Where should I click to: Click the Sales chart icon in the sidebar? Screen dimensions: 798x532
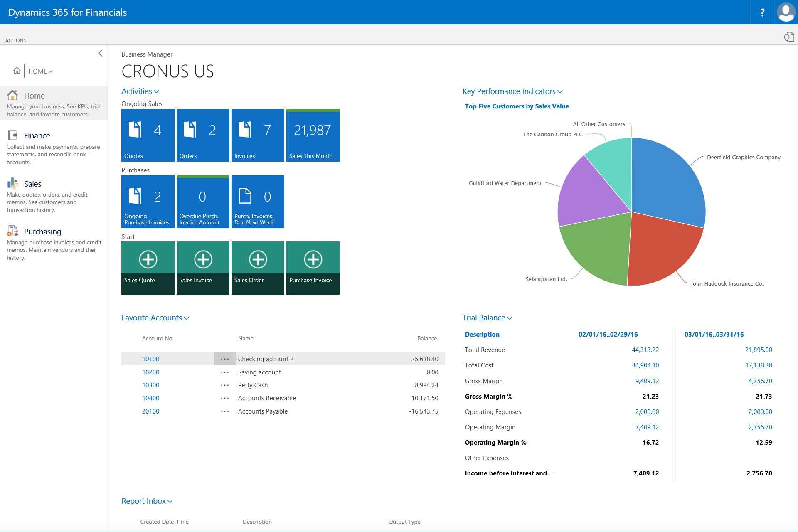point(12,183)
